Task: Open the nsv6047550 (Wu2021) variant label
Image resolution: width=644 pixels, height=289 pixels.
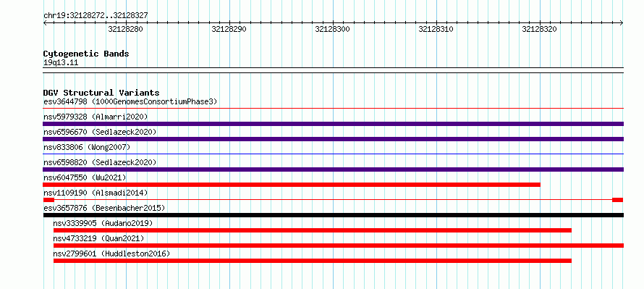Action: point(85,177)
